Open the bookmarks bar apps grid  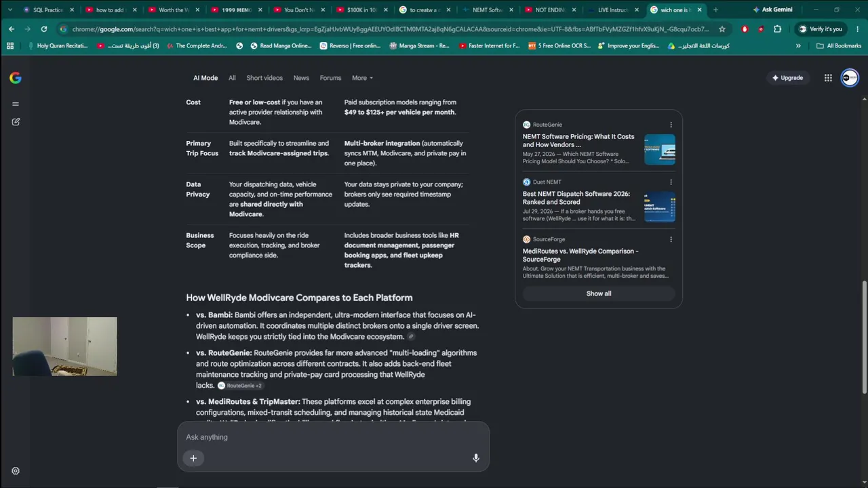10,45
